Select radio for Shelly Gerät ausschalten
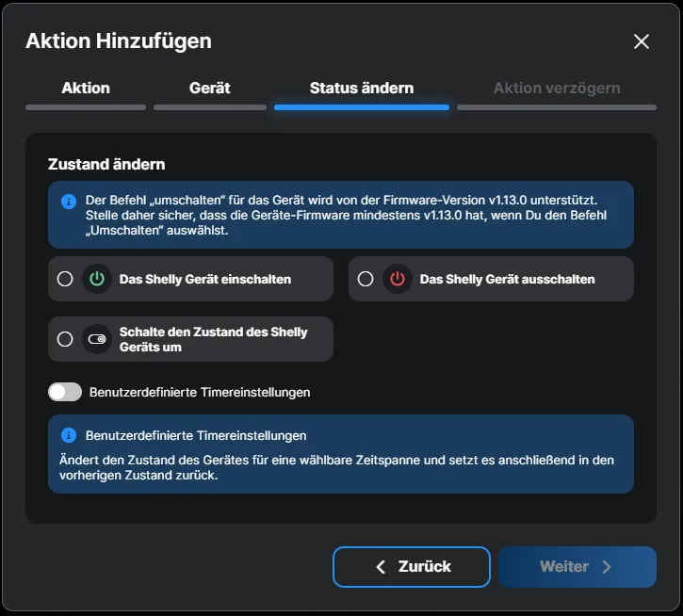 coord(366,279)
